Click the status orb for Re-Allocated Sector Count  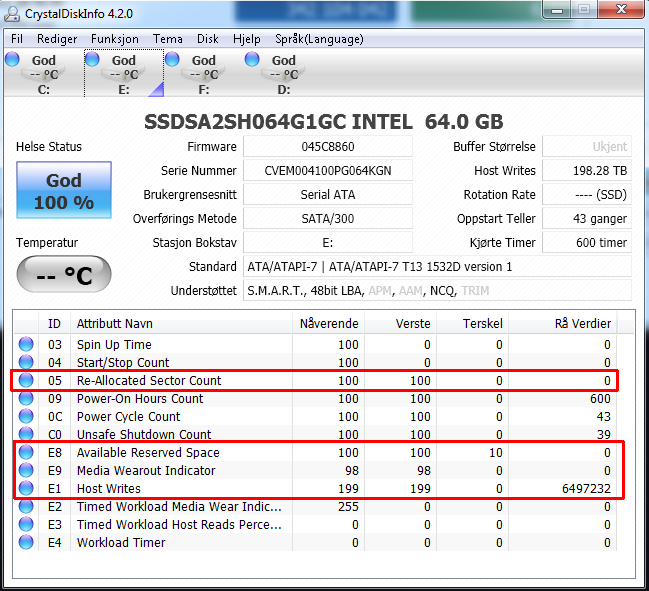26,380
